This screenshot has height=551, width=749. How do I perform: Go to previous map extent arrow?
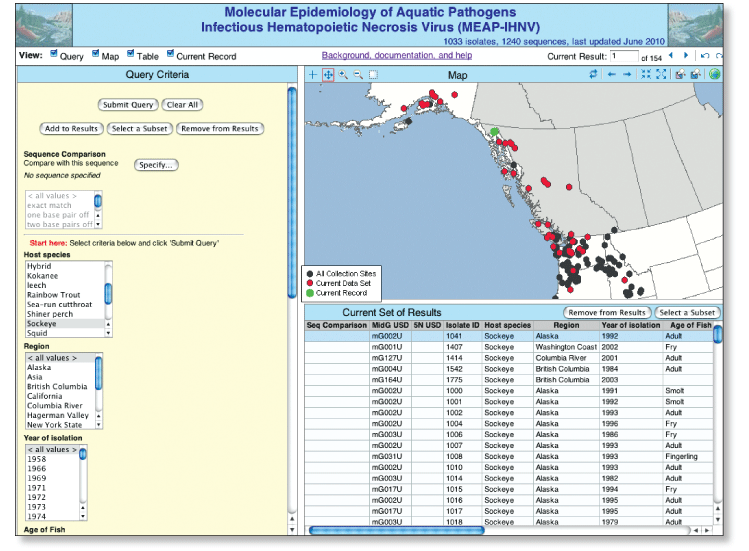[x=611, y=75]
